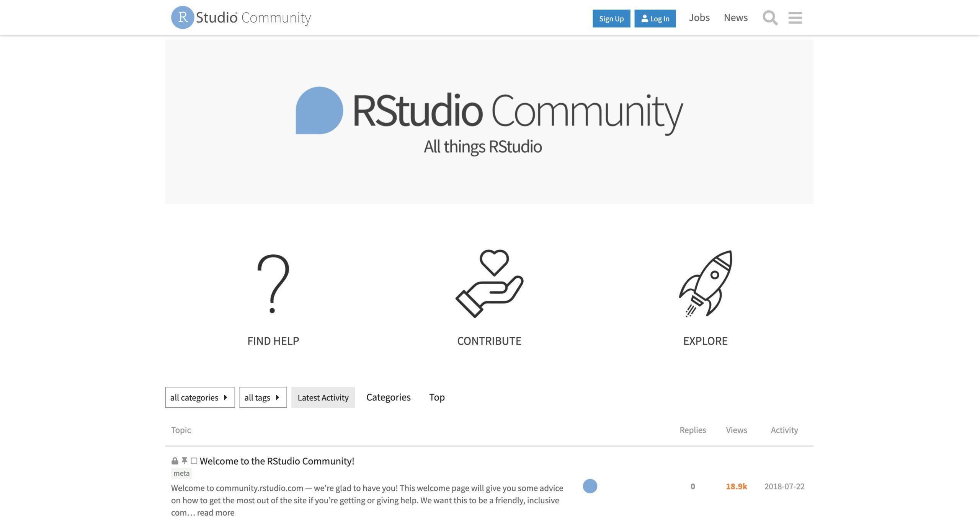Click the blue poster avatar circle
The height and width of the screenshot is (524, 980).
pyautogui.click(x=590, y=486)
